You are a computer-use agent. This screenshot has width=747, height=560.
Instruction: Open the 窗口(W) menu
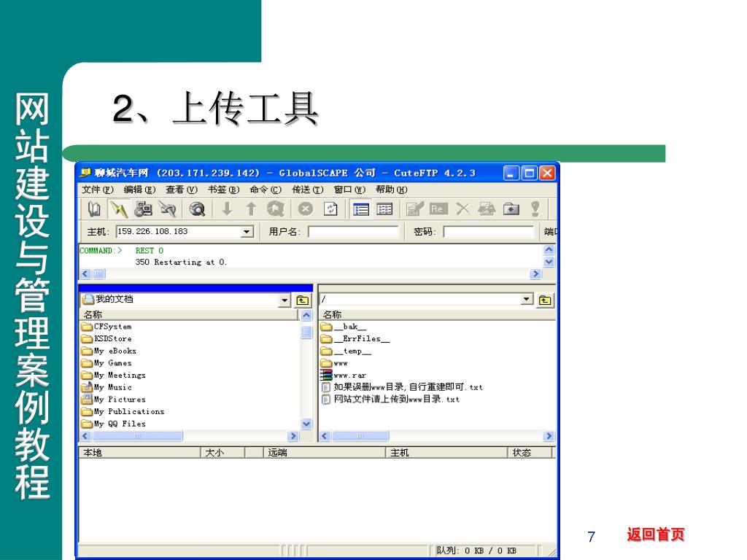(349, 190)
